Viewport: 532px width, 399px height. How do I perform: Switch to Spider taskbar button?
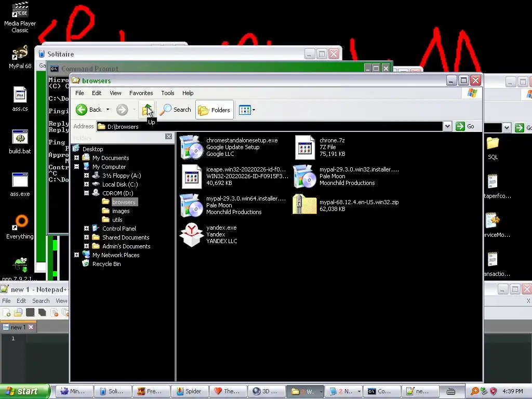(x=189, y=391)
